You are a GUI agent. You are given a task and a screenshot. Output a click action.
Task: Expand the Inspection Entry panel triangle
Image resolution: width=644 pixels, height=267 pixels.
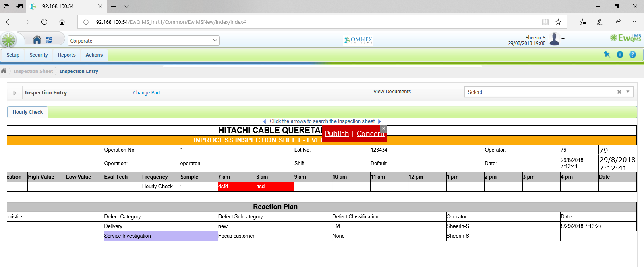15,93
